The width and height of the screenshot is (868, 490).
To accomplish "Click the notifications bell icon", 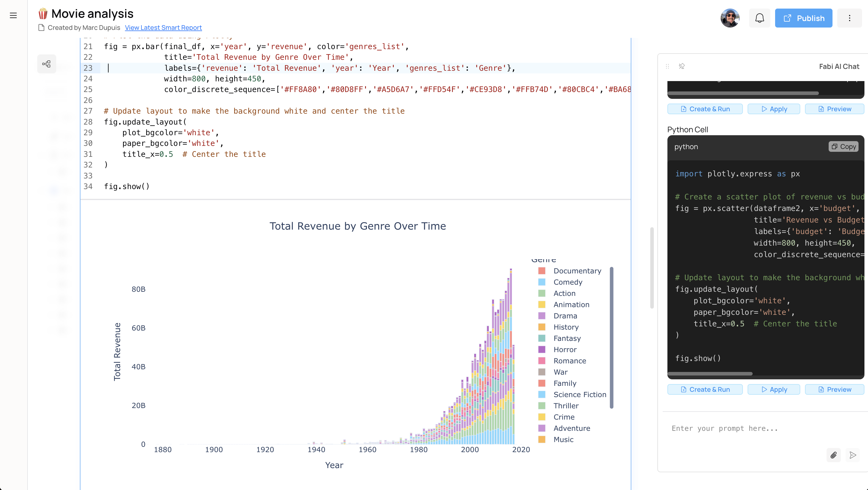I will click(x=759, y=18).
